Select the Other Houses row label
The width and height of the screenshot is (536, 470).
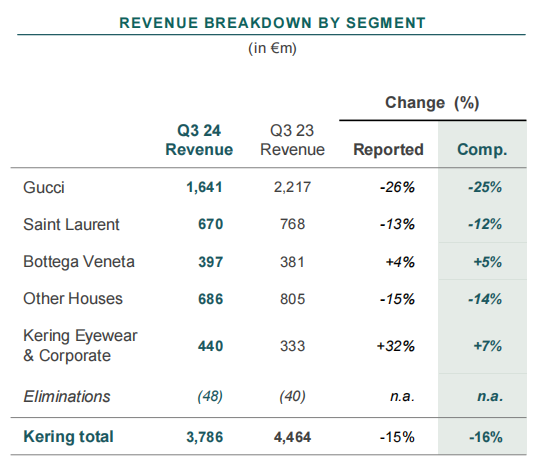73,299
